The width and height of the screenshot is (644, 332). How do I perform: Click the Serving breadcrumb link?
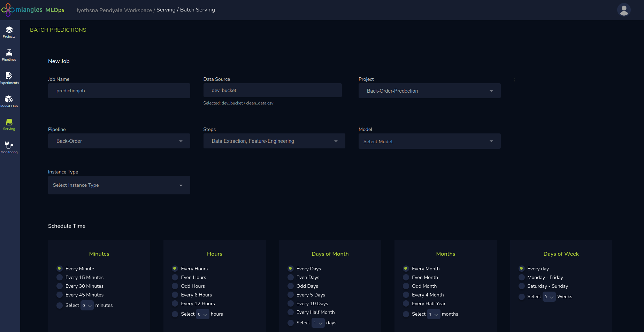(x=166, y=10)
